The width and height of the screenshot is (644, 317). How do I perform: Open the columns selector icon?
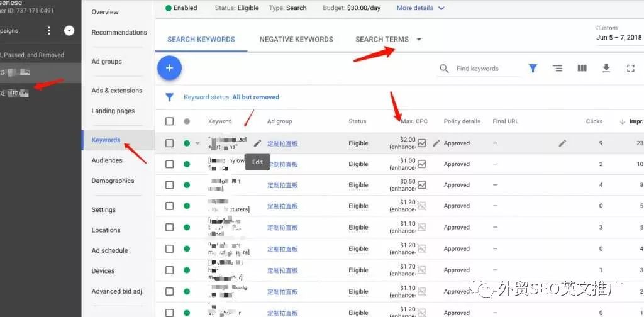[x=582, y=69]
